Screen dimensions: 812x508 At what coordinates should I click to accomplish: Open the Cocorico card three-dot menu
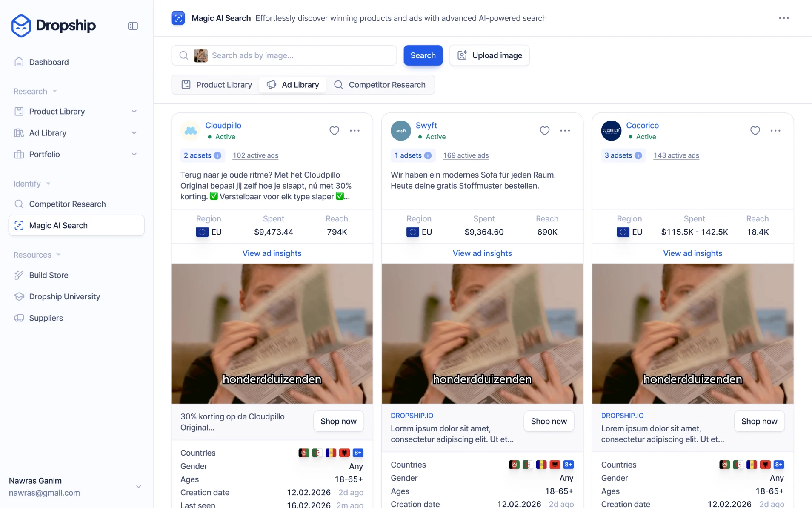[x=775, y=131]
